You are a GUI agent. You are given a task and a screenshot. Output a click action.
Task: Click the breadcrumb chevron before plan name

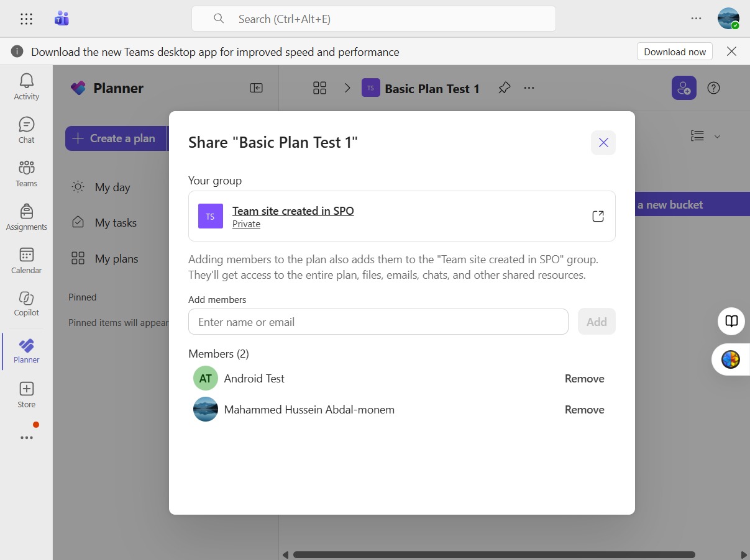point(347,88)
